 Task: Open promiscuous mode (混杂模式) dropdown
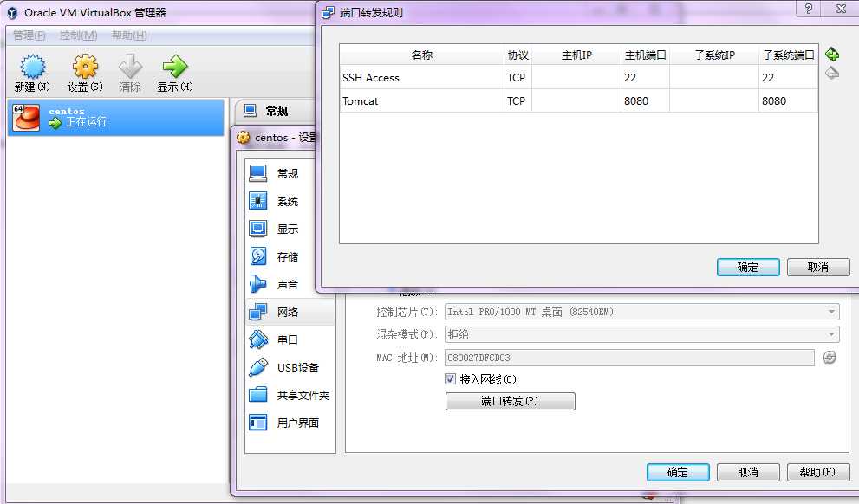point(642,334)
